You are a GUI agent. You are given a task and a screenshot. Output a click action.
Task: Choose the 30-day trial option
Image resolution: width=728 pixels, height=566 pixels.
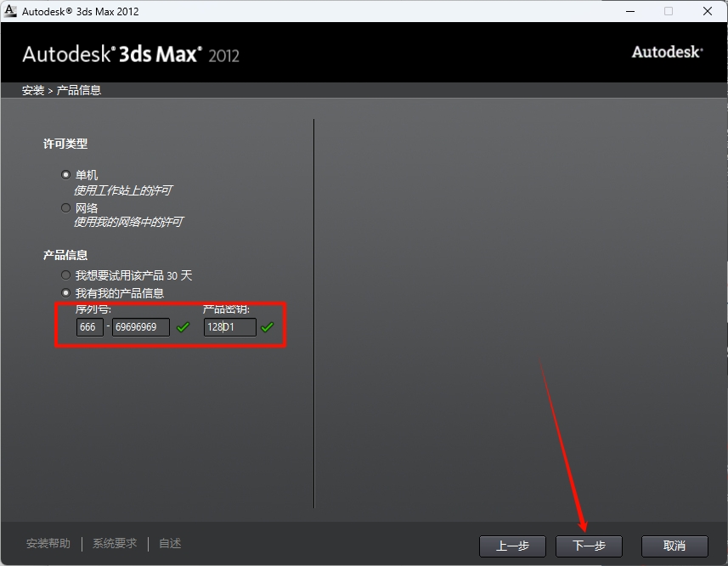point(65,275)
